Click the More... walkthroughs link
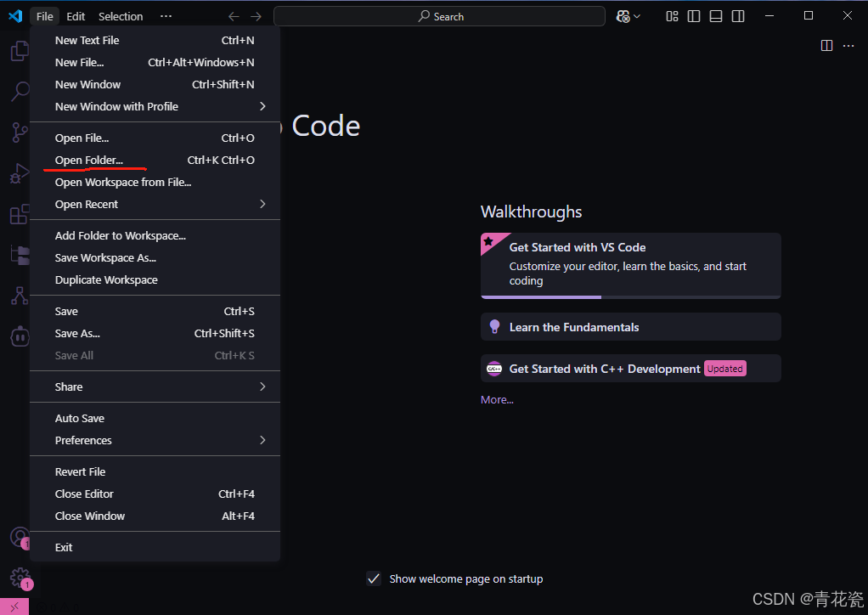This screenshot has width=868, height=615. coord(497,400)
